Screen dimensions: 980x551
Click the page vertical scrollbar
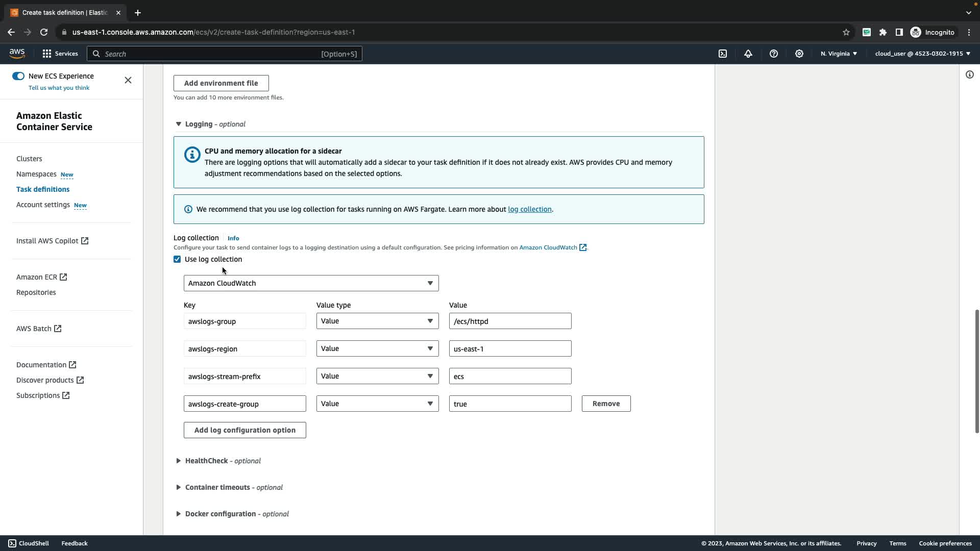coord(977,371)
